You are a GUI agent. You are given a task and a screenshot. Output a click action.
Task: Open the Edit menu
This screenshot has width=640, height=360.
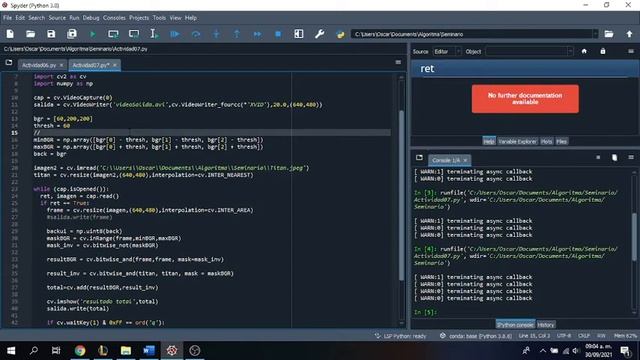20,18
